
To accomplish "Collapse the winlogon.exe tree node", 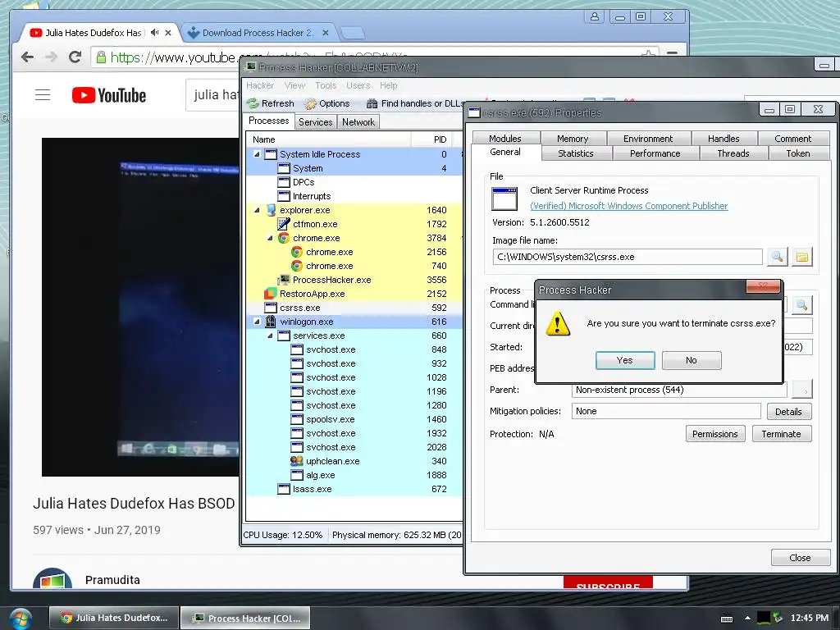I will click(x=257, y=322).
